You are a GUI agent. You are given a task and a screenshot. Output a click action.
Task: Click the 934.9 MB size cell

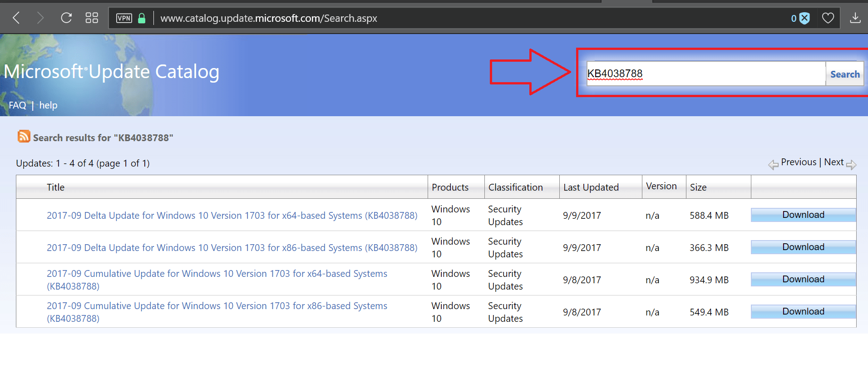coord(709,280)
